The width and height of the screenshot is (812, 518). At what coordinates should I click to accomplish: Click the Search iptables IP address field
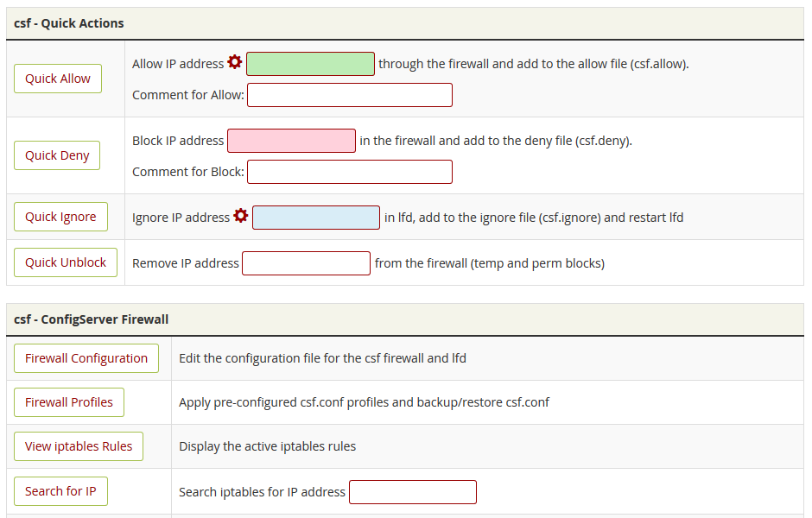(x=412, y=491)
